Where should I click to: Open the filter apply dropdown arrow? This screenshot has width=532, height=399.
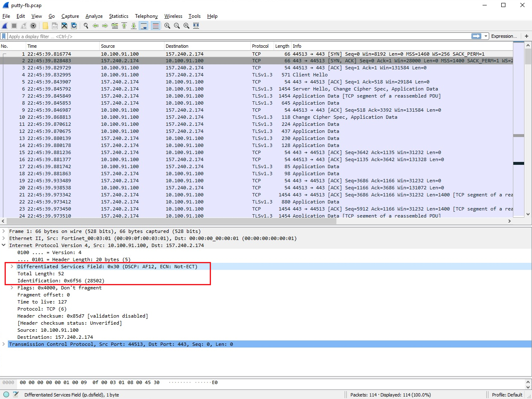[x=486, y=36]
